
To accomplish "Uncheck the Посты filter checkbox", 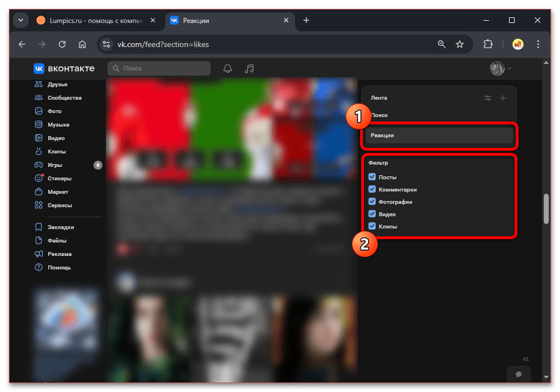I will click(x=372, y=177).
